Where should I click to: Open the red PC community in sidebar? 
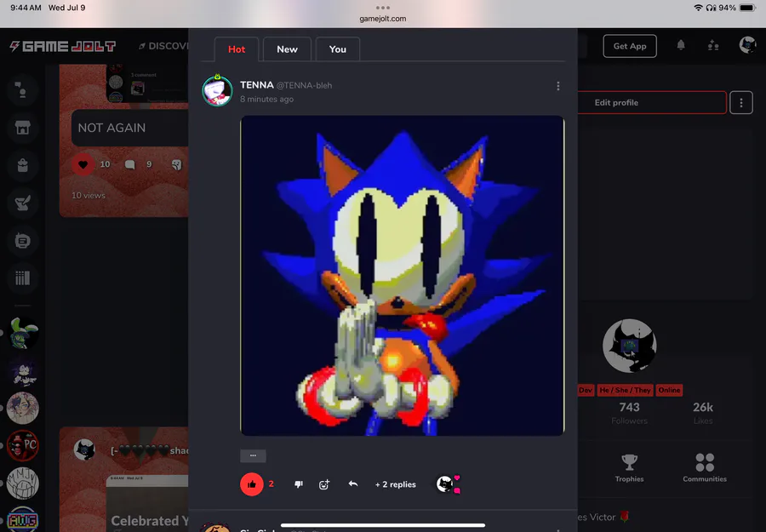pos(23,445)
